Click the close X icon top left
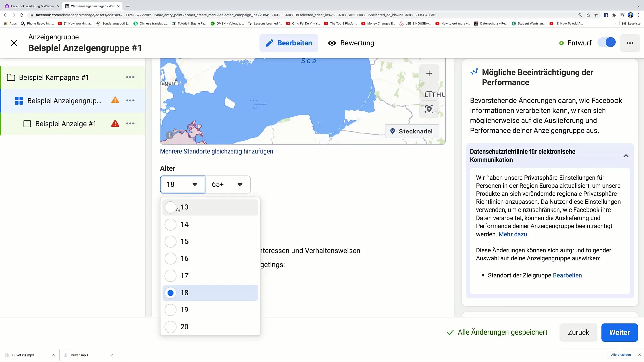 point(14,43)
